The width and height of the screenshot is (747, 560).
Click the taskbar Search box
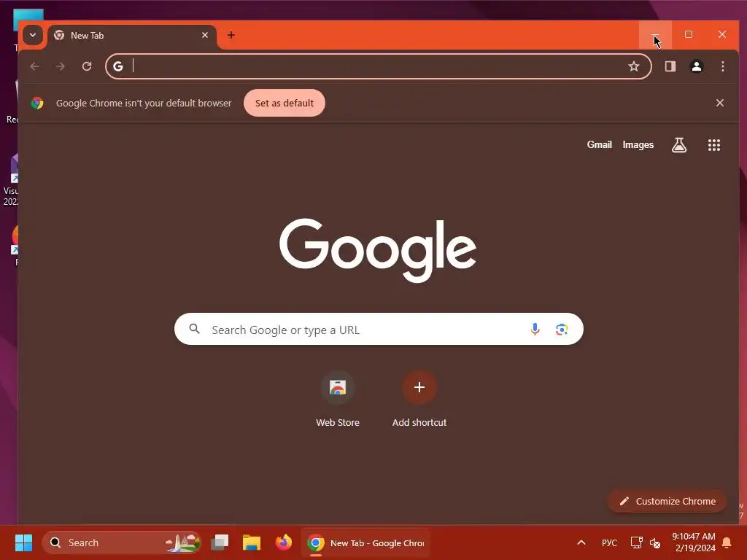tap(122, 542)
